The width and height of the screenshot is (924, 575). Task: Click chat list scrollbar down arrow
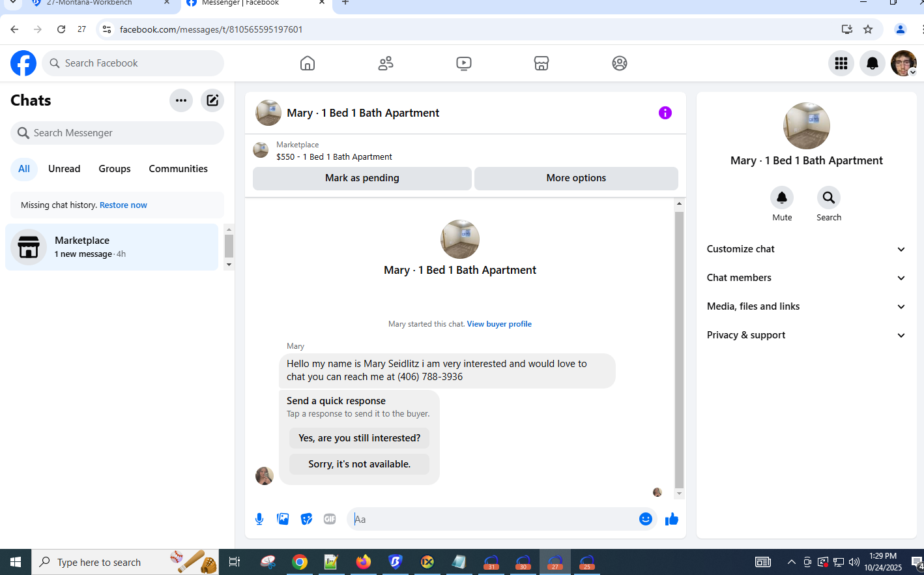pyautogui.click(x=229, y=265)
